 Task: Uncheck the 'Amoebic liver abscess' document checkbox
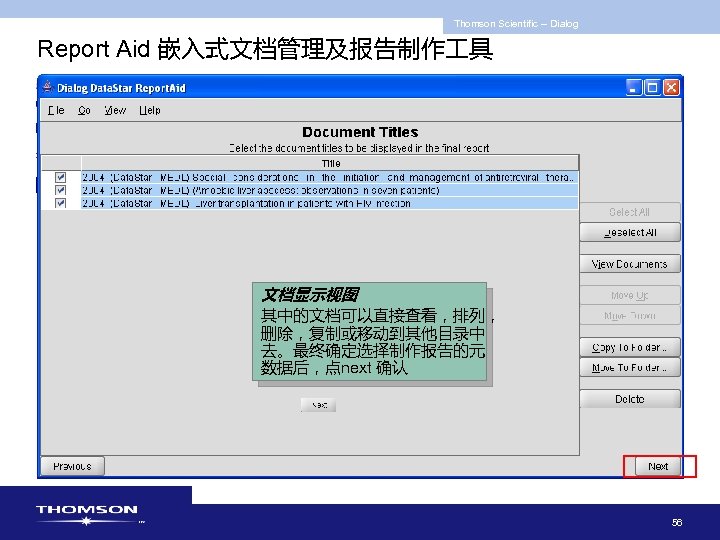pyautogui.click(x=60, y=190)
